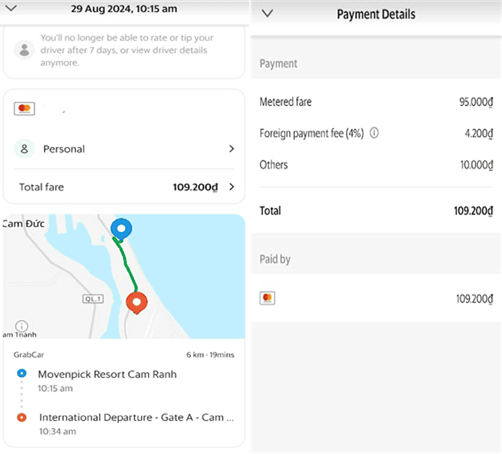Select International Departure - Gate A destination
Image resolution: width=502 pixels, height=454 pixels.
136,417
